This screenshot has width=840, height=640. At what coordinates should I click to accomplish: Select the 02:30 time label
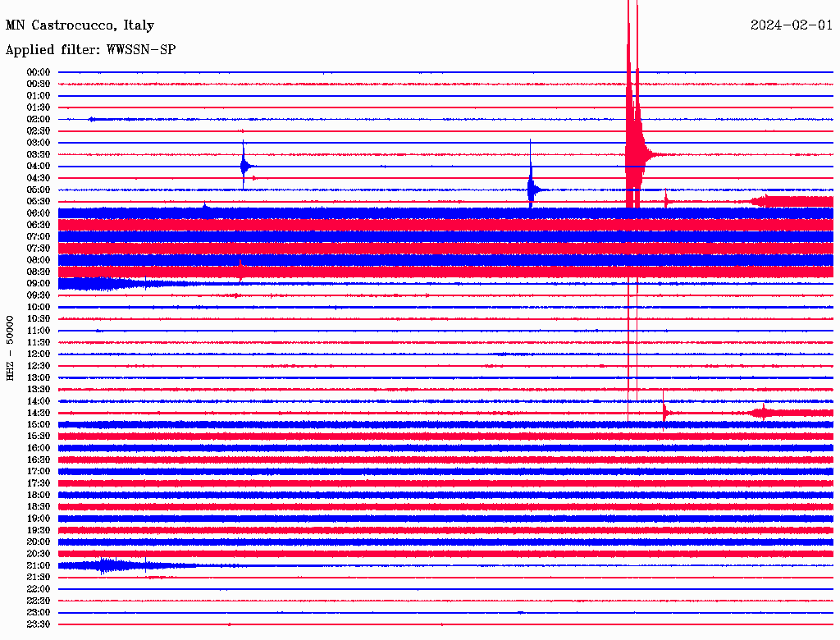click(39, 130)
